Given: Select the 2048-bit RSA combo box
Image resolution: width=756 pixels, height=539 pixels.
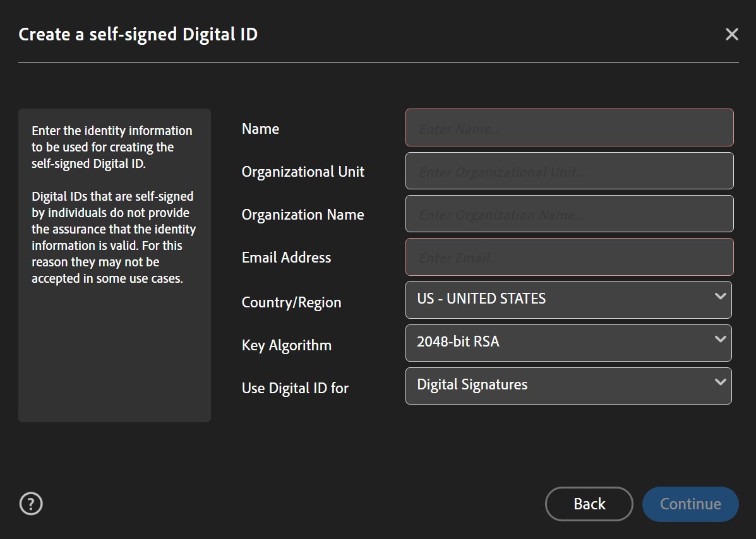Looking at the screenshot, I should coord(568,342).
